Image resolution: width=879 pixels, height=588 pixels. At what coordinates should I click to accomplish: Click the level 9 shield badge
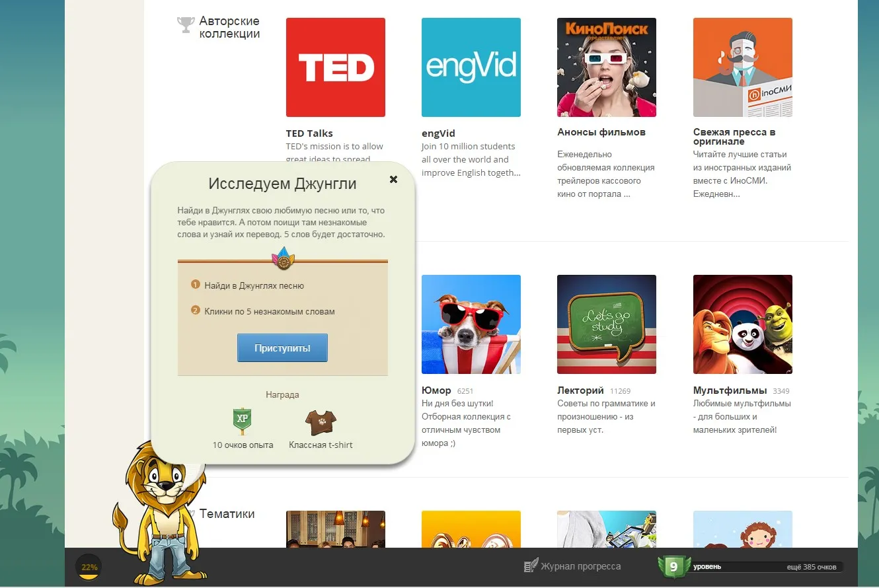[x=673, y=566]
